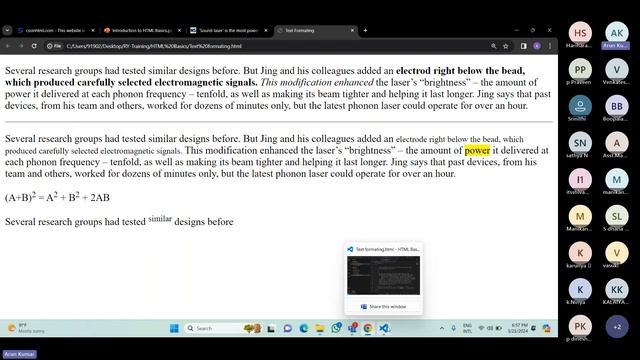Viewport: 640px width, 360px height.
Task: Open network, volume and battery quick settings
Action: (x=490, y=328)
